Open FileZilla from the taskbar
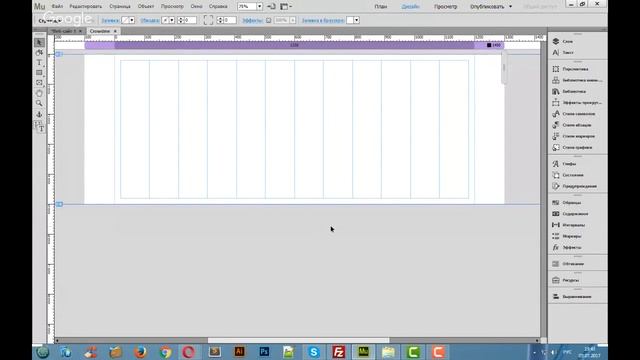Screen dimensions: 640x360 [338, 351]
